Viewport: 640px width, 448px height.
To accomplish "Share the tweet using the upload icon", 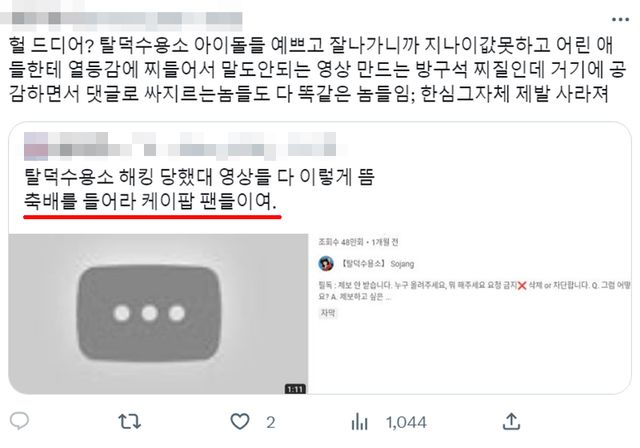I will (511, 421).
